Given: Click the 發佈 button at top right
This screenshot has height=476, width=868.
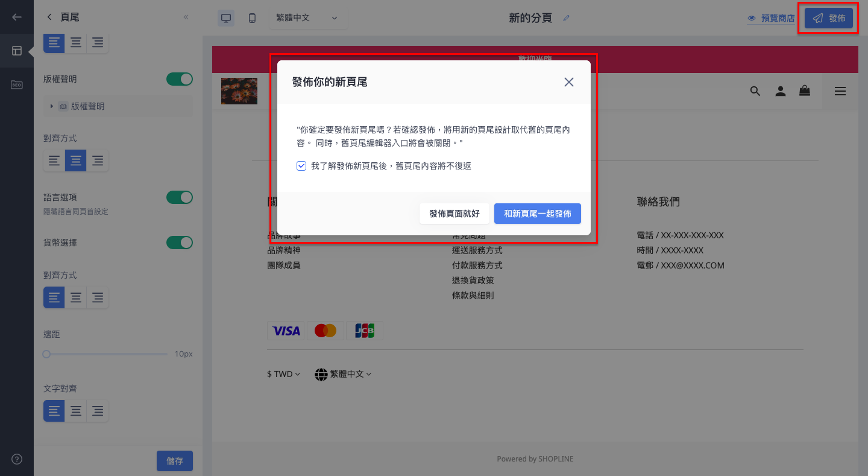Looking at the screenshot, I should pyautogui.click(x=829, y=18).
